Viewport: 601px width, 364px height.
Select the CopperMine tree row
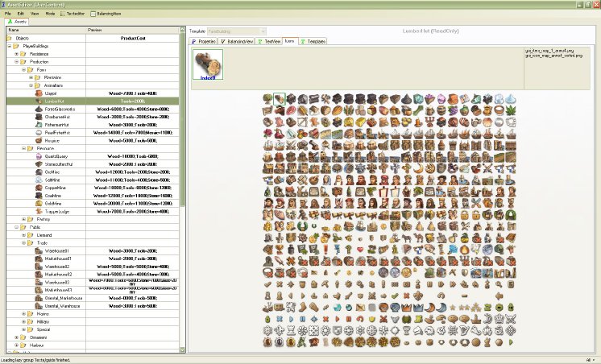click(93, 188)
